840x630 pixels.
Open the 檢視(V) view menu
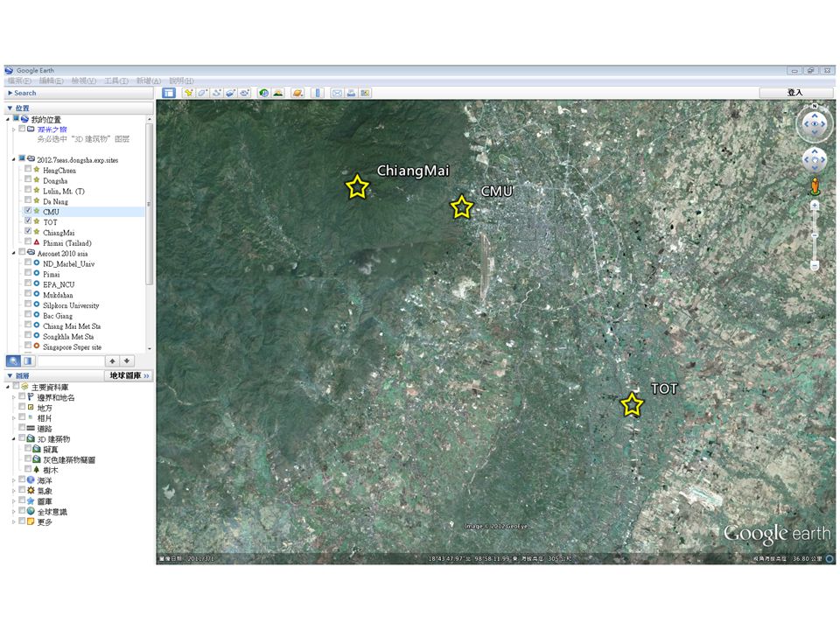84,80
